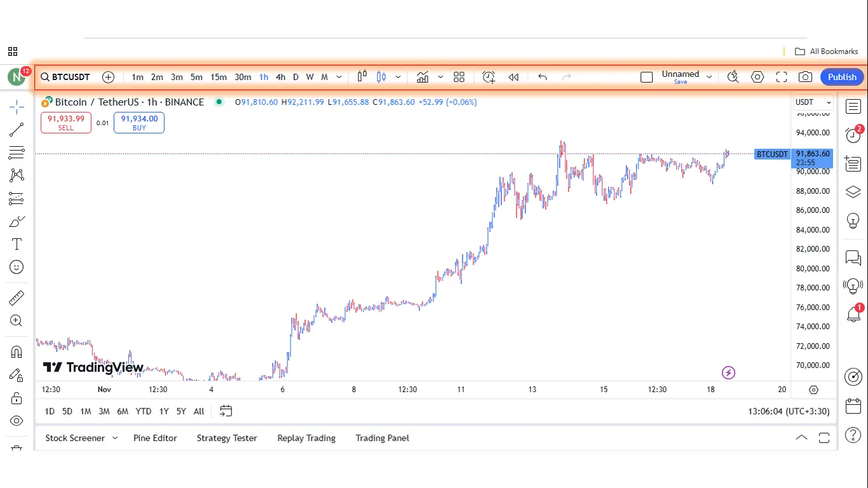Open the economic calendar panel
This screenshot has width=868, height=488.
tap(853, 406)
